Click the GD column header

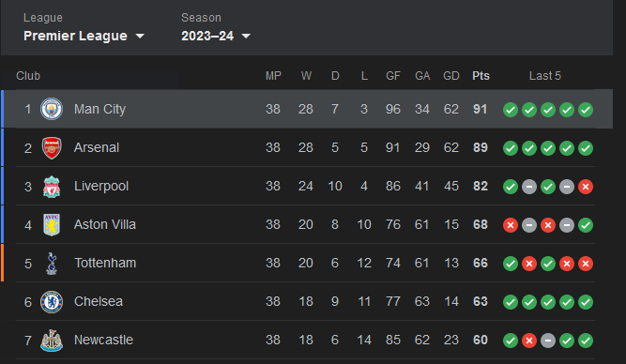(x=451, y=76)
